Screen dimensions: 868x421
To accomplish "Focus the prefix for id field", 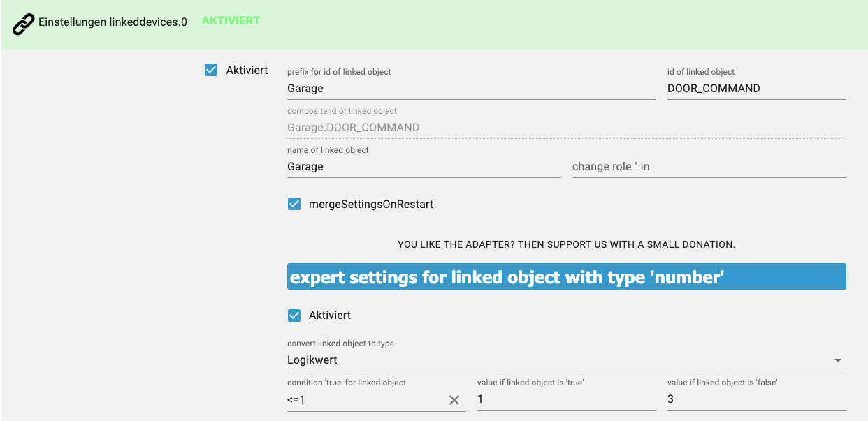I will point(471,89).
